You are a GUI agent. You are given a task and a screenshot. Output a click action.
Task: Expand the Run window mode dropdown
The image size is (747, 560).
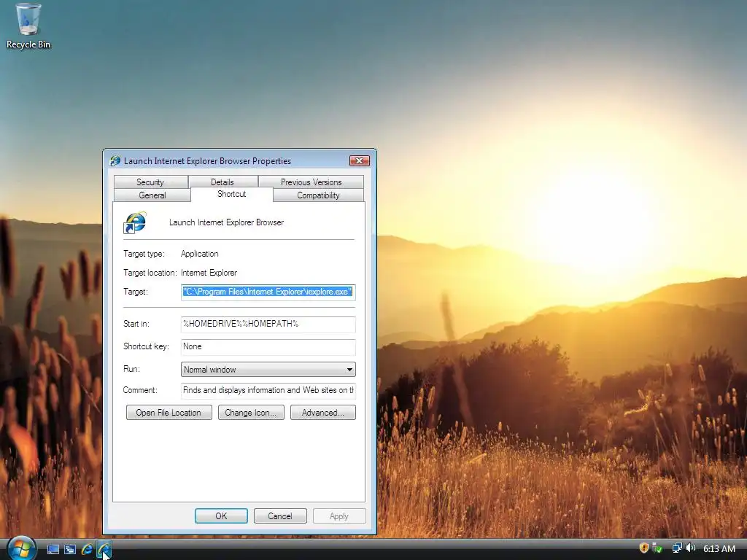tap(268, 370)
